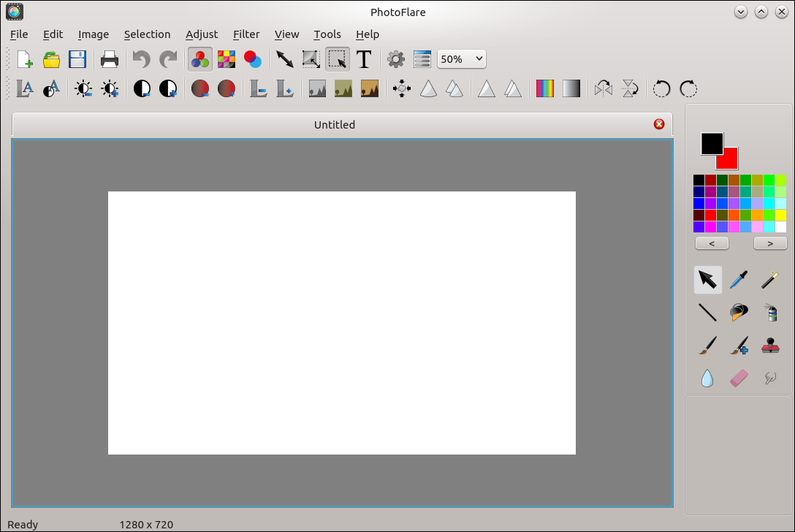Select the color picker eyedropper tool
Viewport: 795px width, 532px height.
coord(739,280)
